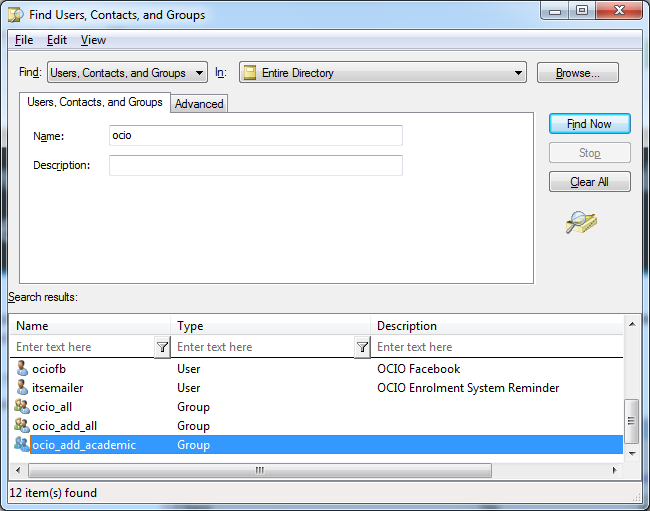Click the ociofb user icon
Image resolution: width=650 pixels, height=511 pixels.
[x=22, y=368]
